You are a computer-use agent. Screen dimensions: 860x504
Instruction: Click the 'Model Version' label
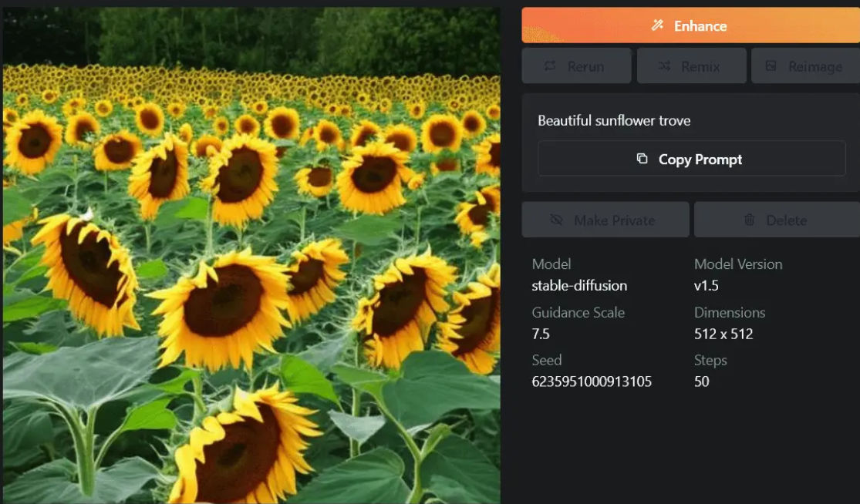[738, 264]
